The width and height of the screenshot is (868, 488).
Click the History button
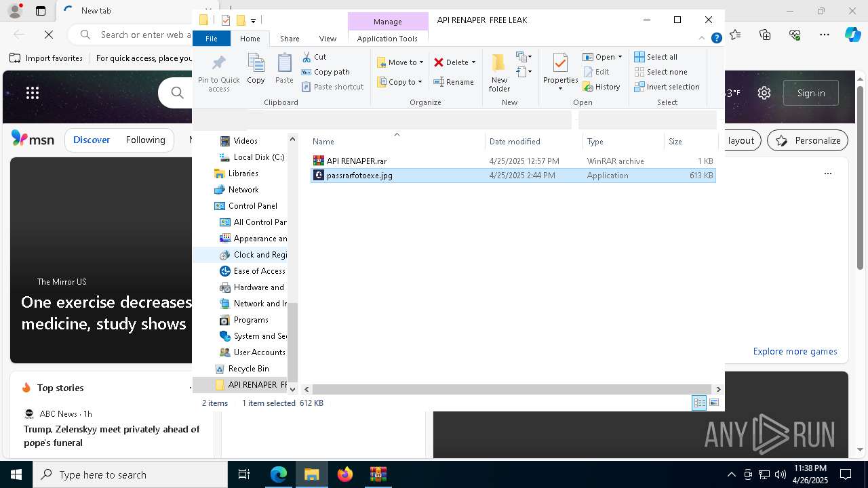point(601,87)
